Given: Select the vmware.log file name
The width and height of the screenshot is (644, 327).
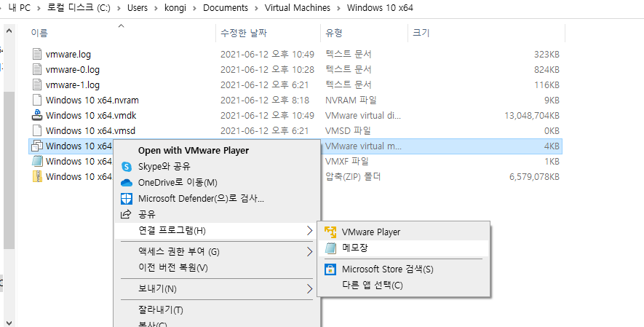Looking at the screenshot, I should [x=68, y=54].
